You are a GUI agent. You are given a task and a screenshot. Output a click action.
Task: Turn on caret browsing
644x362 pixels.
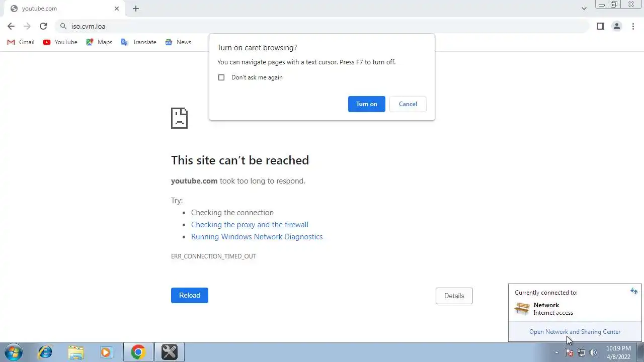point(367,104)
